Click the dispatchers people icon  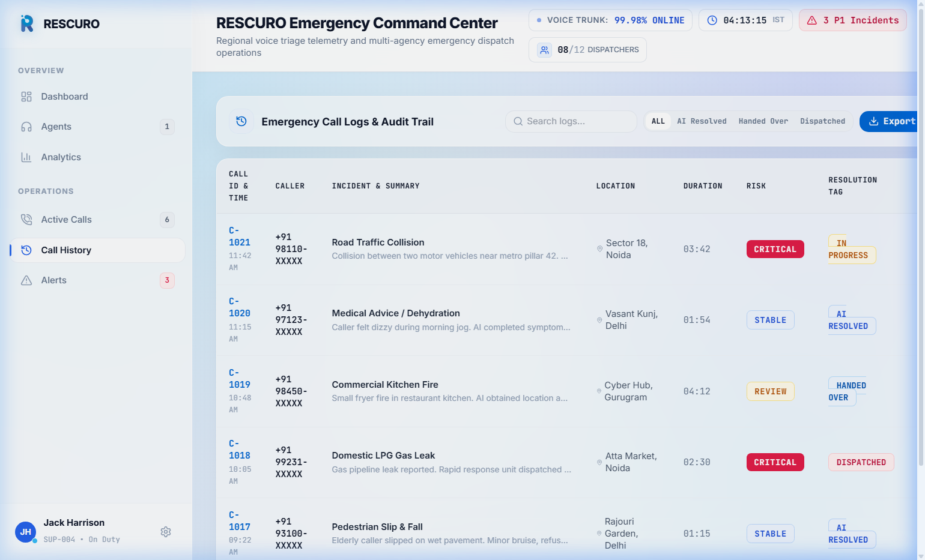tap(544, 50)
